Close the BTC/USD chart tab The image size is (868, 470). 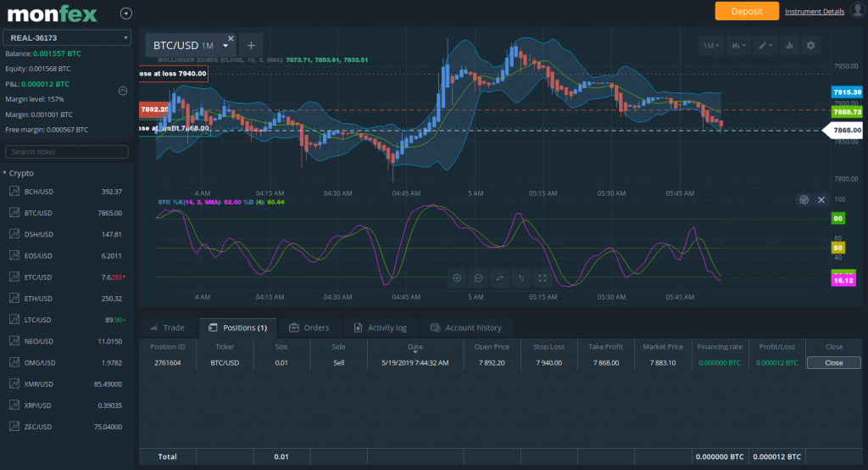tap(231, 38)
